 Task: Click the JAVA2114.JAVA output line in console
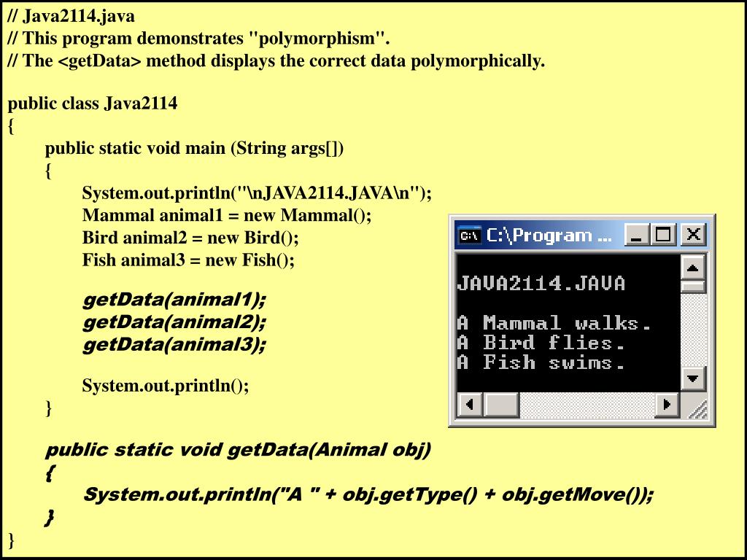541,284
